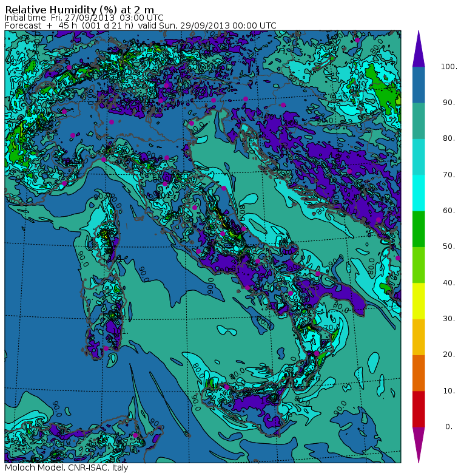Click the 'Relative Humidity (%) at 2 m' title

[x=79, y=10]
